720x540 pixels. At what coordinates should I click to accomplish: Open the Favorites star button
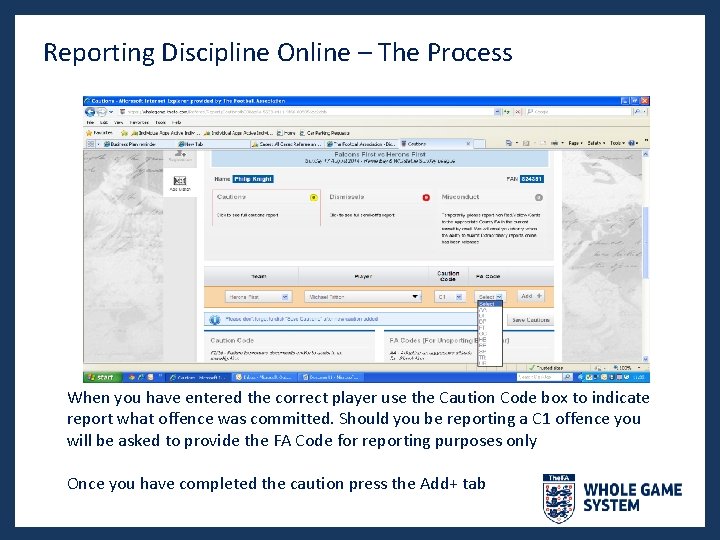point(100,133)
